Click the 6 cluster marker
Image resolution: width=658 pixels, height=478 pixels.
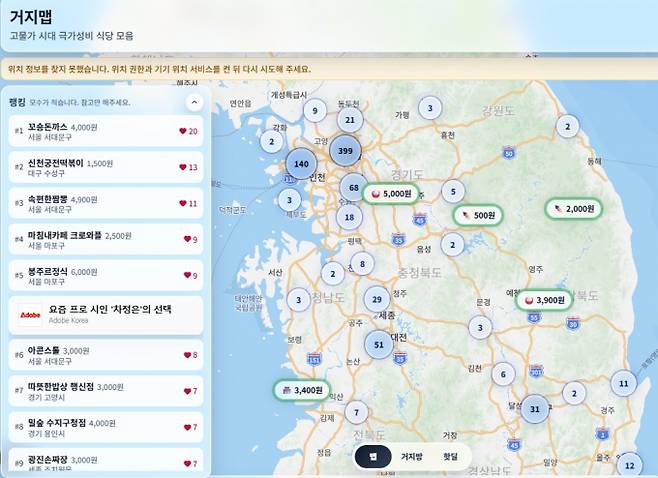point(503,374)
